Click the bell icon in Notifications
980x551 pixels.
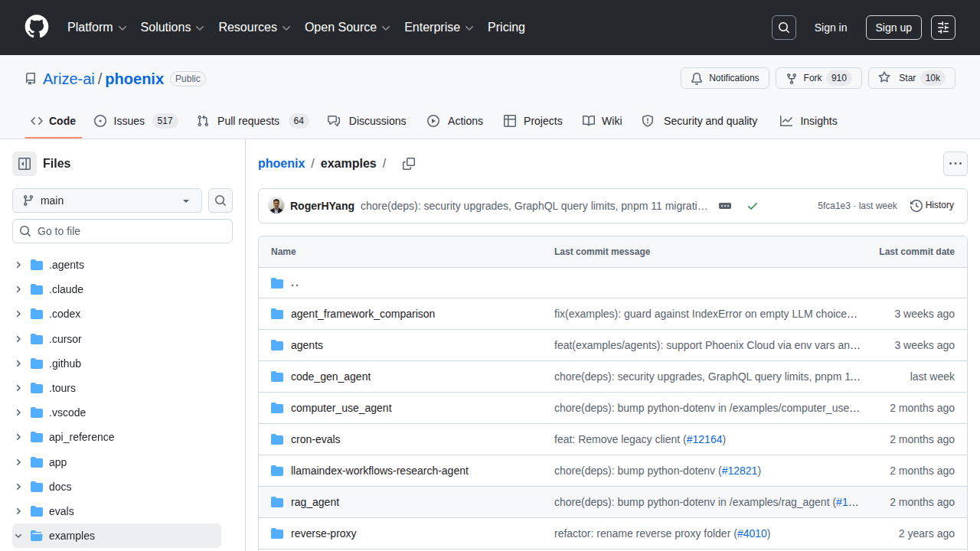(697, 78)
